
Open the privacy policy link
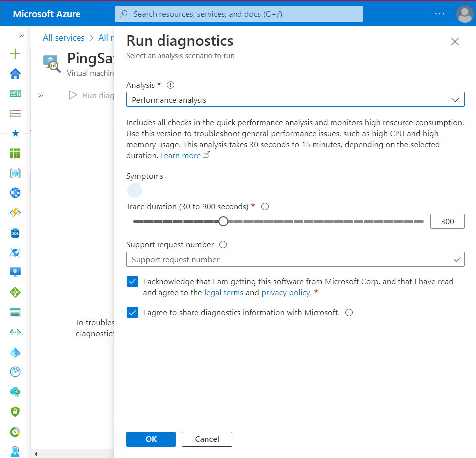click(x=285, y=293)
